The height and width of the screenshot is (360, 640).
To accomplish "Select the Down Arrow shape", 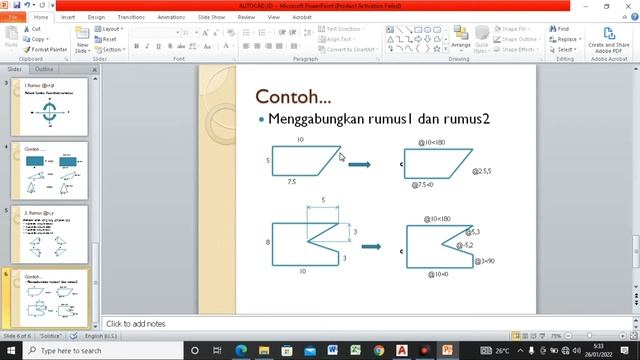I will (427, 39).
